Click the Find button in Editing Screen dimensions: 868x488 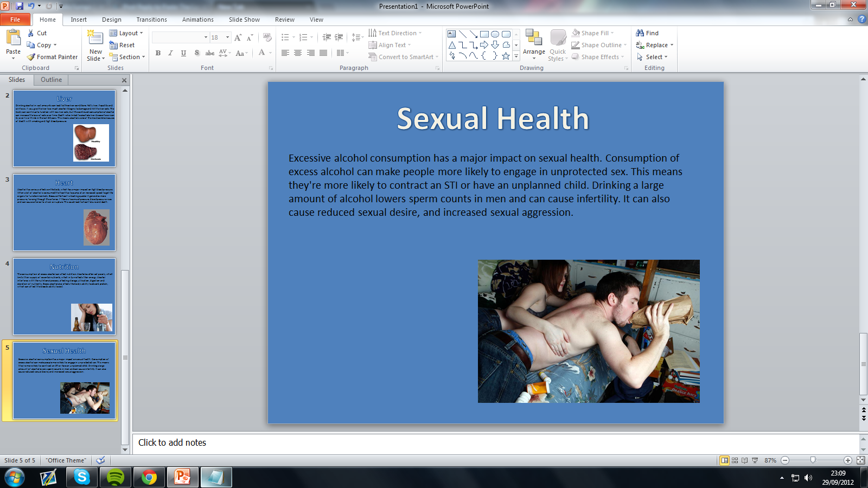pyautogui.click(x=647, y=33)
